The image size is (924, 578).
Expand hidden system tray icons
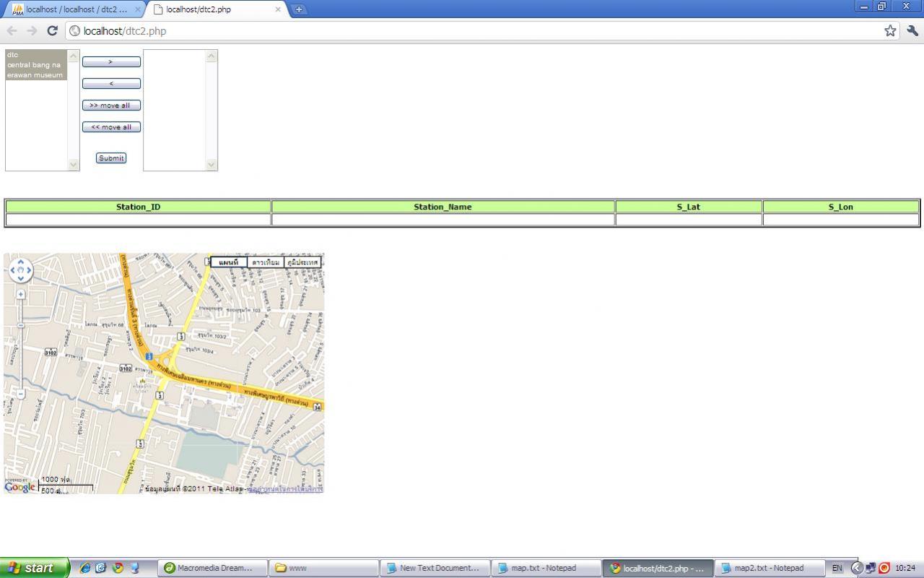pos(857,568)
